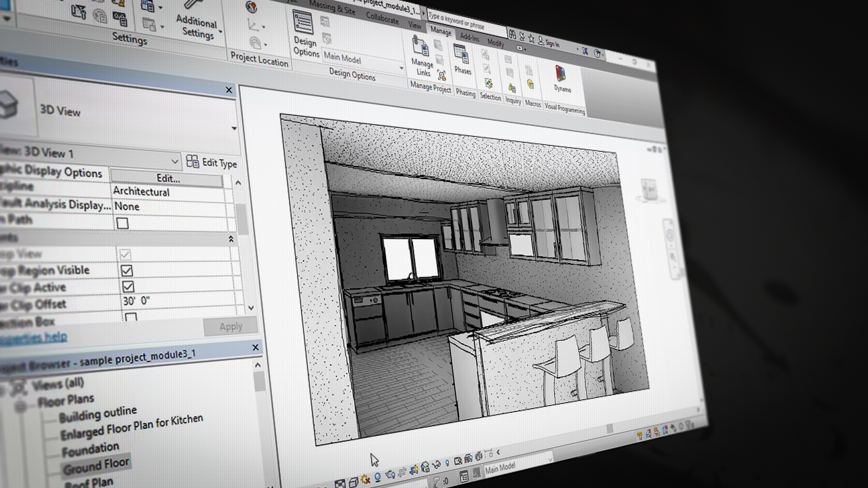Screen dimensions: 868x488
Task: Click detail level checkered icon in view control bar
Action: point(340,484)
